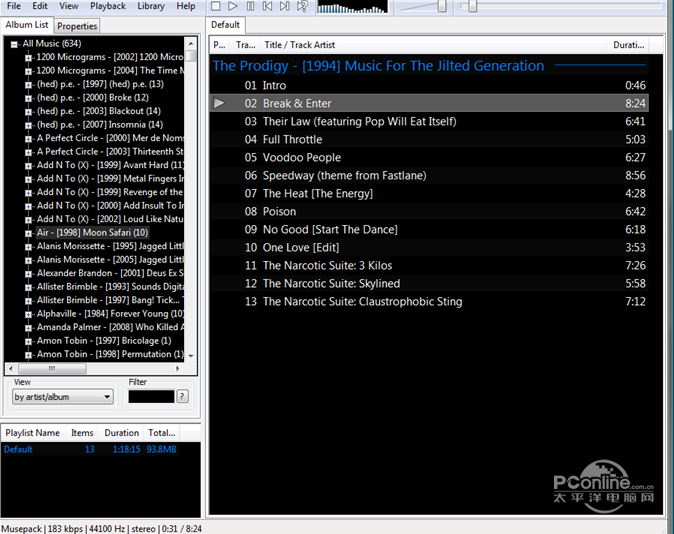Select track 04 Full Throttle
Screen dimensions: 674x534
tap(429, 139)
